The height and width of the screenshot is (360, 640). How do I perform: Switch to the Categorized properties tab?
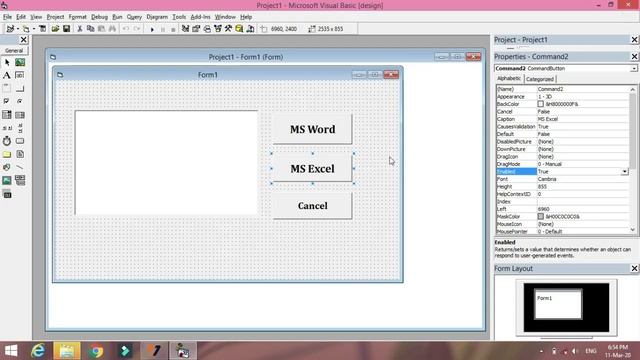(540, 79)
